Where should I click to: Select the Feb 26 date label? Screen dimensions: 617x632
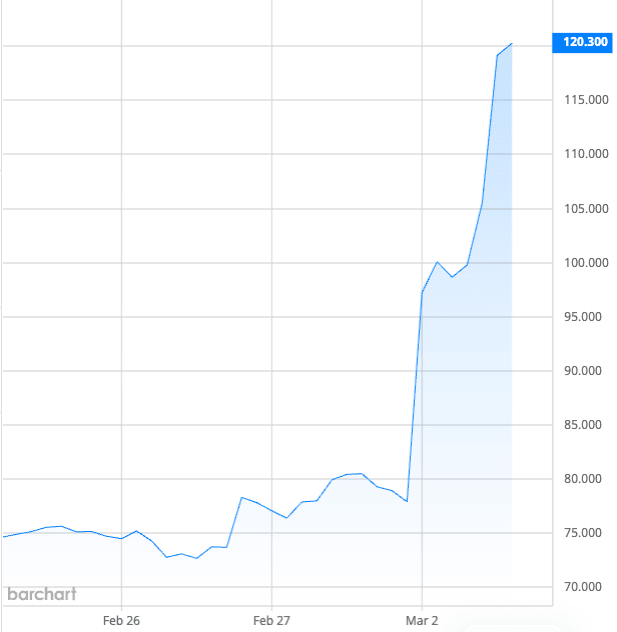click(x=120, y=621)
